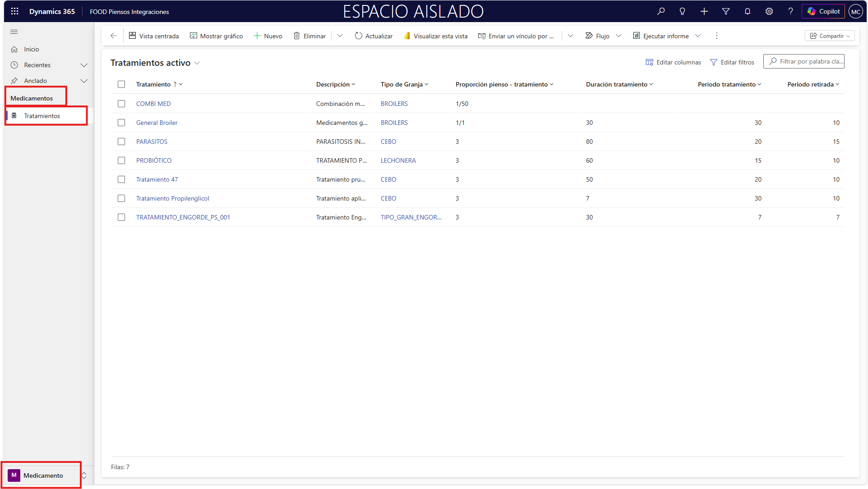Screen dimensions: 868x489
Task: Open the Tratamientos activo view dropdown
Action: click(x=197, y=63)
